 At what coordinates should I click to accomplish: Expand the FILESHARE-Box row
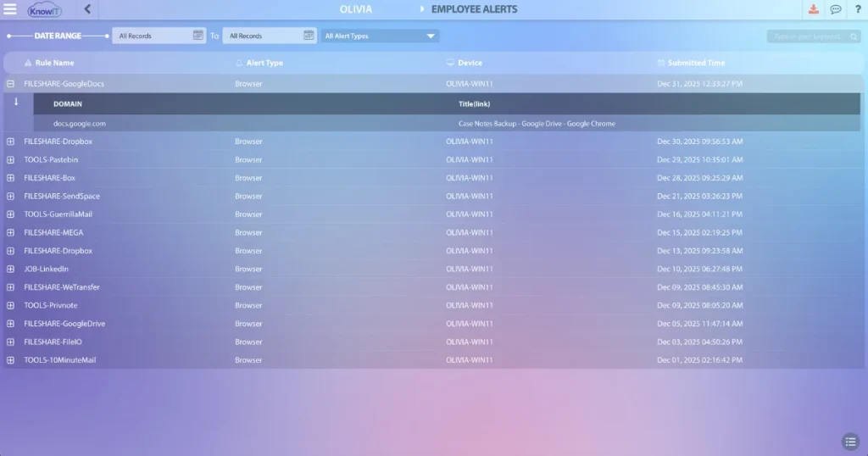point(10,178)
